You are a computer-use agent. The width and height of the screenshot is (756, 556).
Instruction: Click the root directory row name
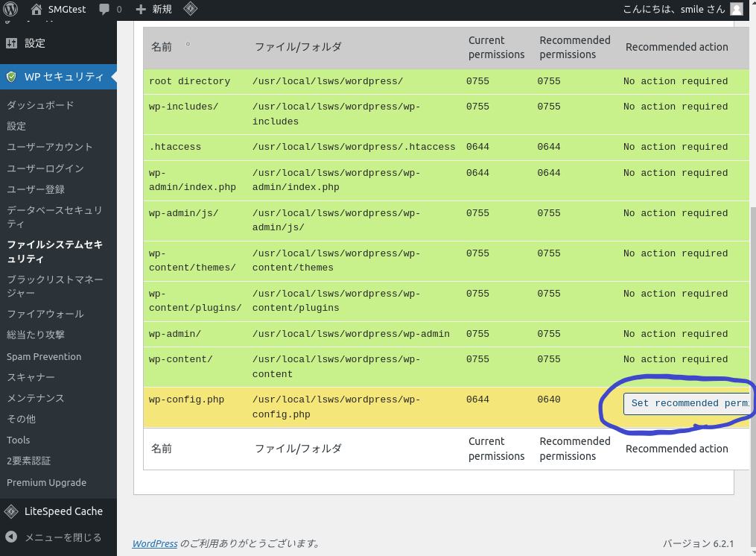(189, 81)
